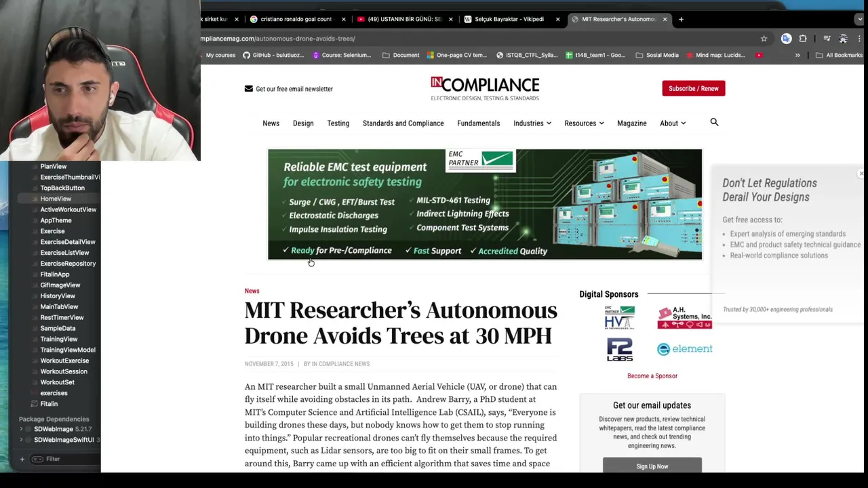868x488 pixels.
Task: Select RestTimerView in Xcode navigator
Action: 62,318
